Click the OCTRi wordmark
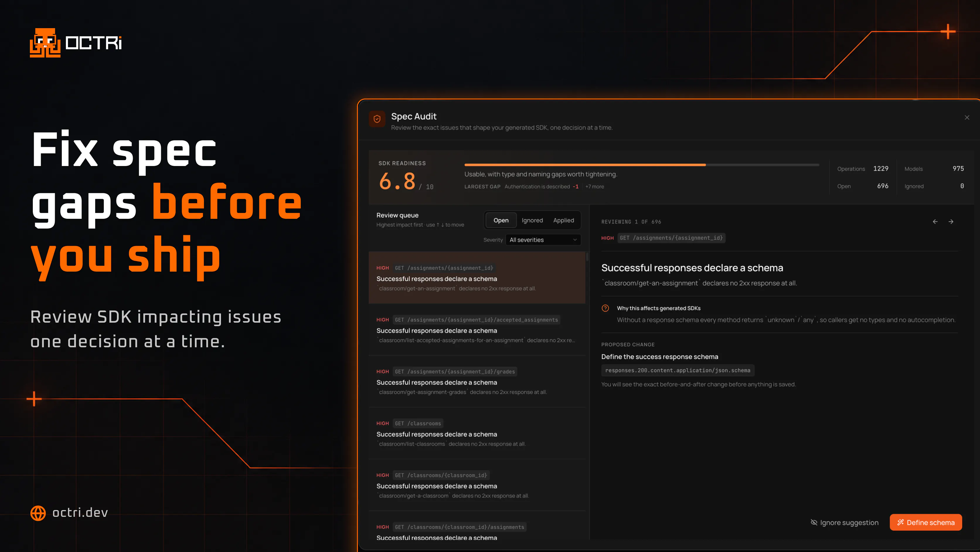Screen dimensions: 980x552 [x=93, y=43]
